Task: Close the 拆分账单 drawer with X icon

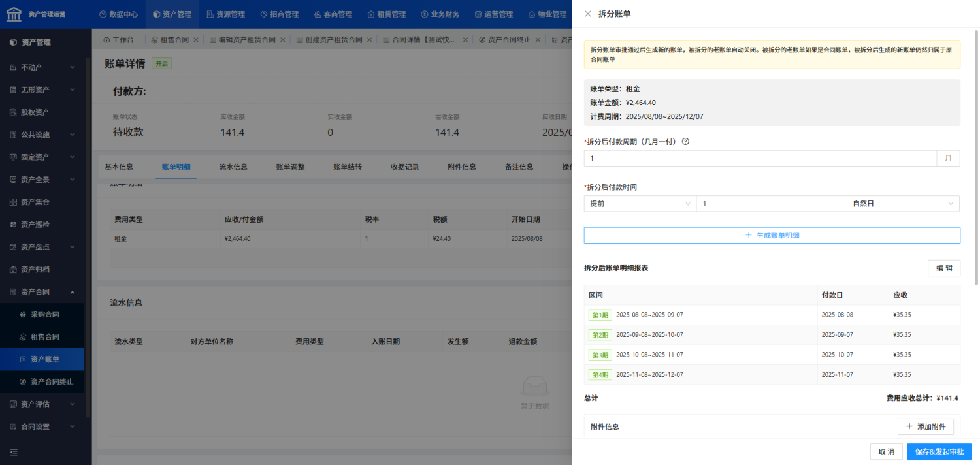Action: click(x=588, y=14)
